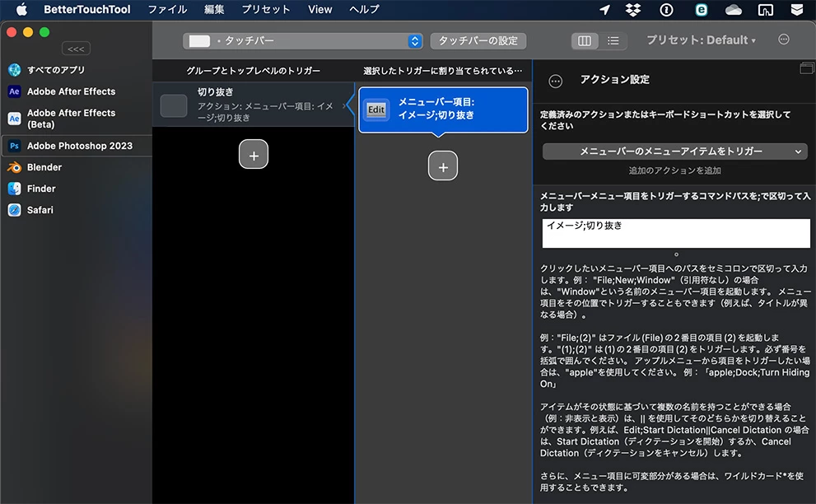Screen dimensions: 816x504
Task: Click the 切り抜き trigger icon placeholder
Action: pos(174,105)
